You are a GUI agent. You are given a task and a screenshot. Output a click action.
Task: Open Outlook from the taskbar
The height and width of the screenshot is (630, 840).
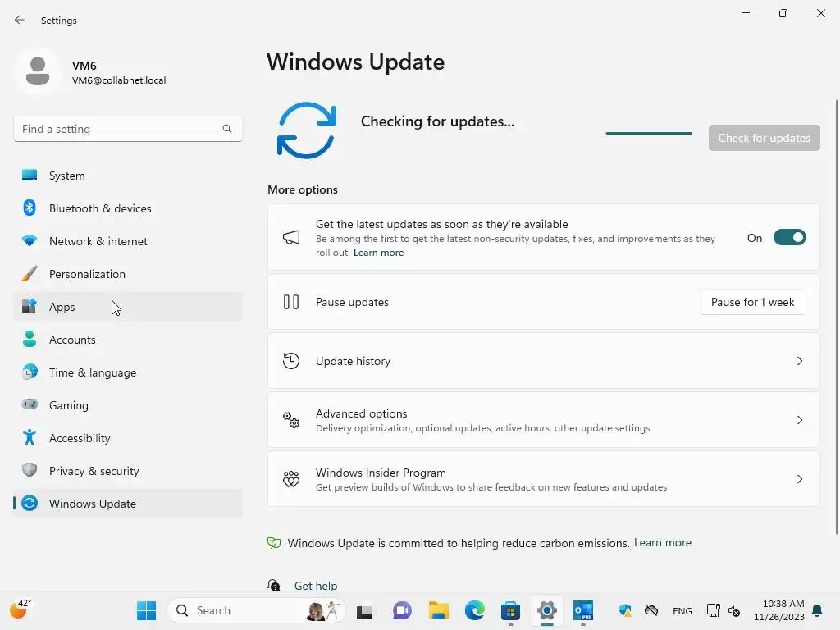click(583, 610)
